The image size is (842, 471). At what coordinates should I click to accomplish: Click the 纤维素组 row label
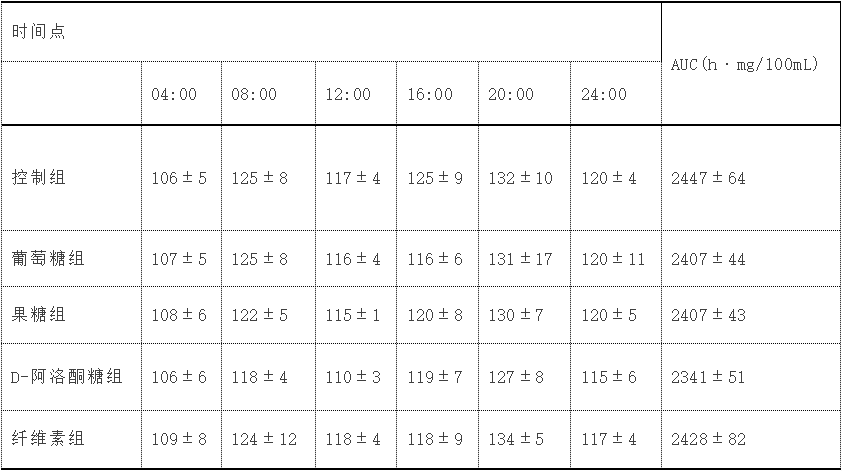(48, 439)
